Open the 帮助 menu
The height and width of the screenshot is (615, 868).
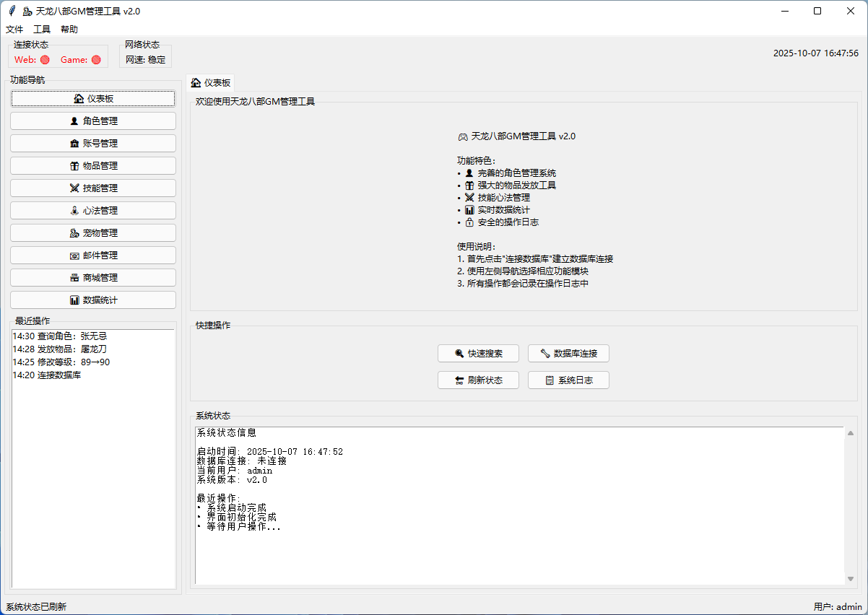coord(69,30)
